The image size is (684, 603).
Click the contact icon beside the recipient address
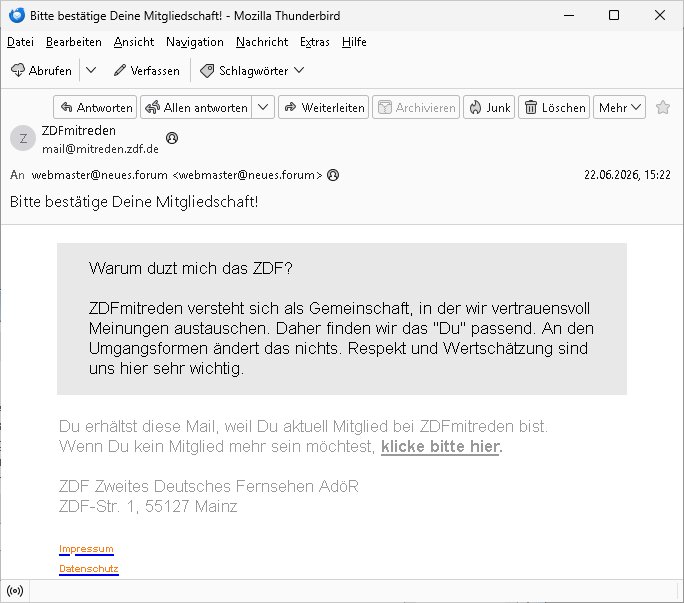click(333, 175)
